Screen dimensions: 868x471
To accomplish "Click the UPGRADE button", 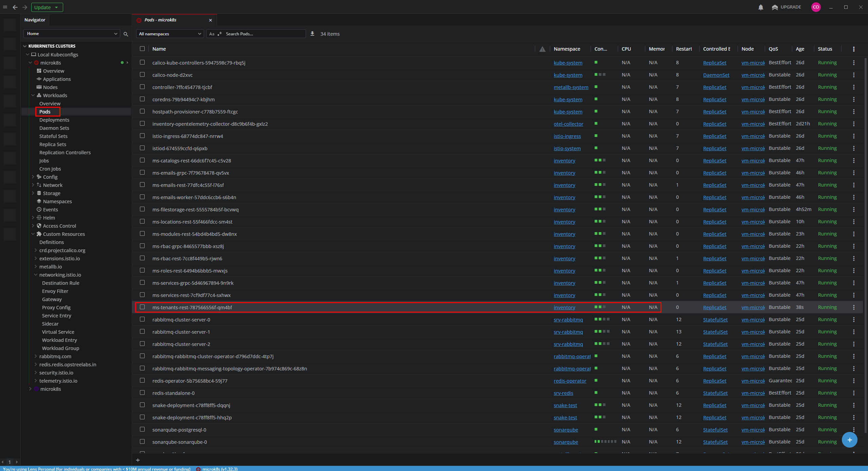I will [786, 7].
